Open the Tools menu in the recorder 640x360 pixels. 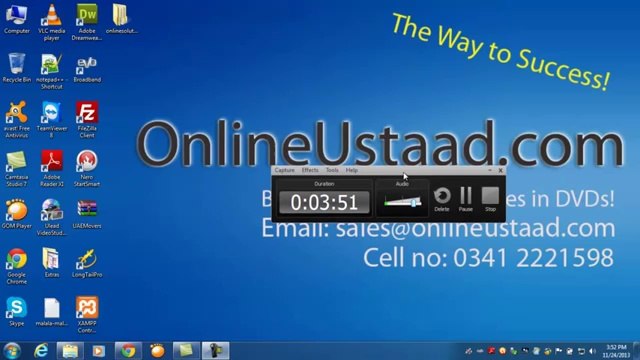(x=332, y=170)
